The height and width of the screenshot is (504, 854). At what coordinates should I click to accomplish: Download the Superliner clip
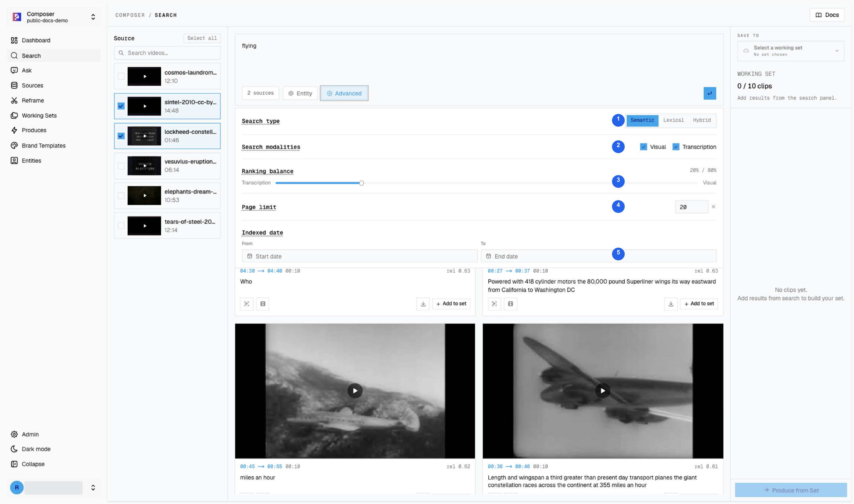(670, 303)
